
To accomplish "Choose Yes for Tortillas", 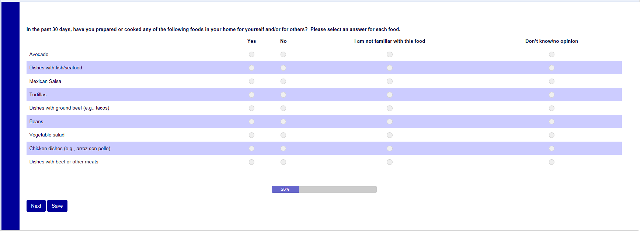I will click(x=251, y=95).
